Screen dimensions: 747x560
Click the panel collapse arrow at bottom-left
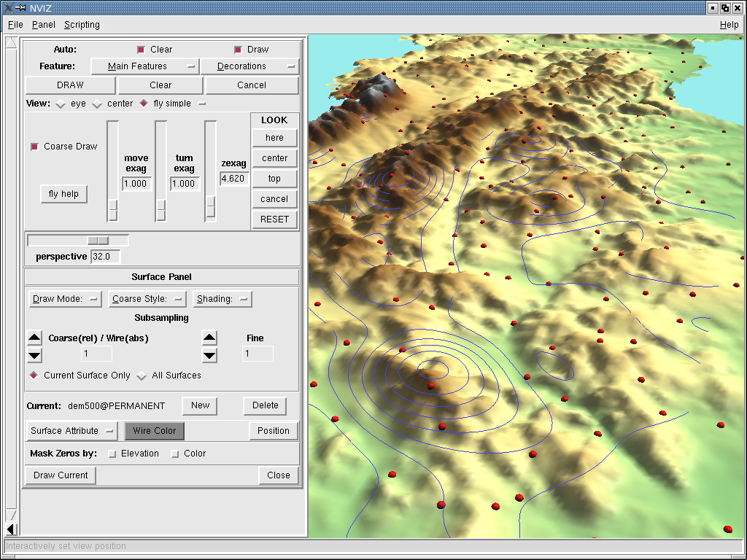10,529
